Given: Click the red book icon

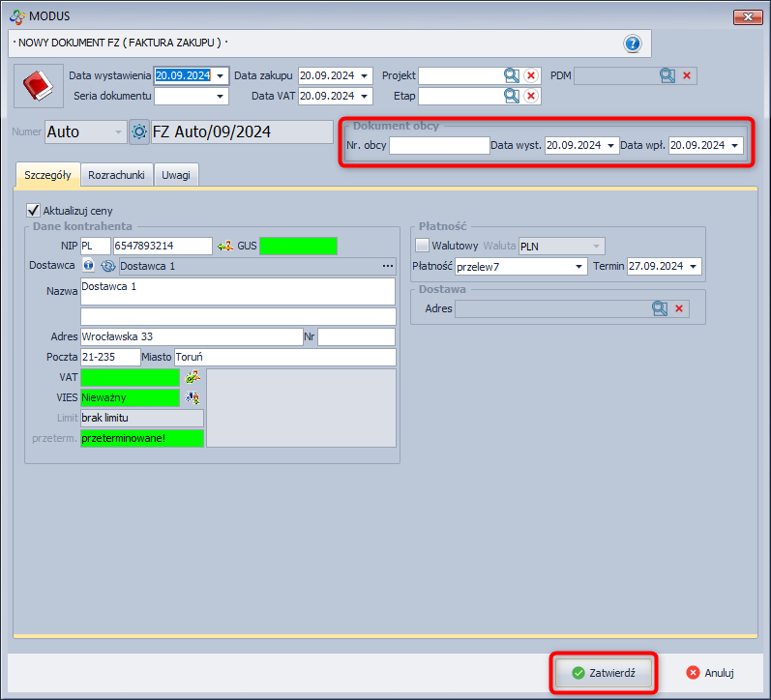Looking at the screenshot, I should pyautogui.click(x=38, y=87).
